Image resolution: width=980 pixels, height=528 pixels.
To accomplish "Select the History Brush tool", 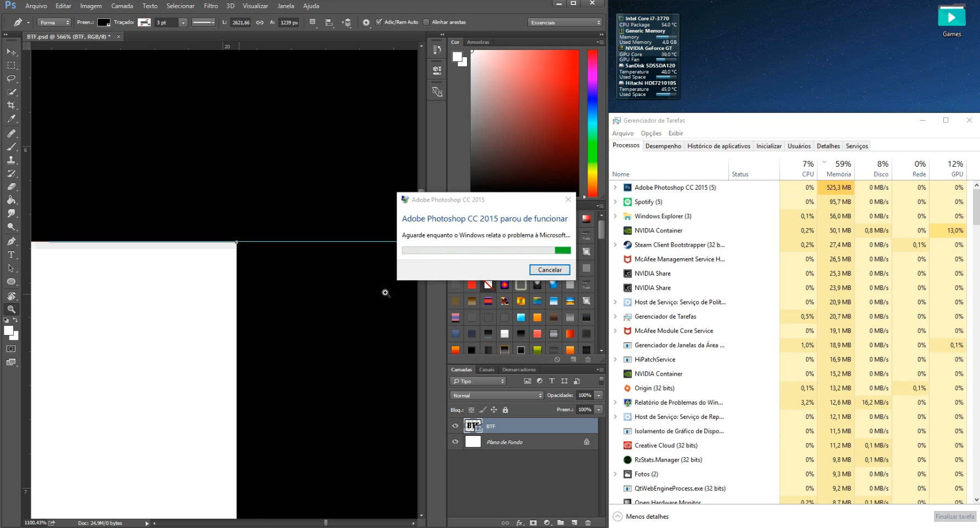I will (11, 173).
